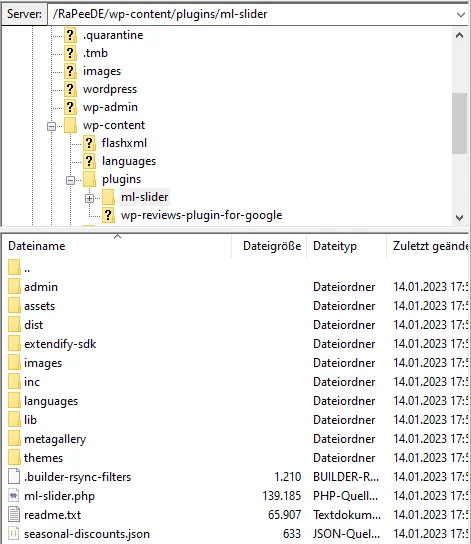Click into the server path input field

(250, 14)
